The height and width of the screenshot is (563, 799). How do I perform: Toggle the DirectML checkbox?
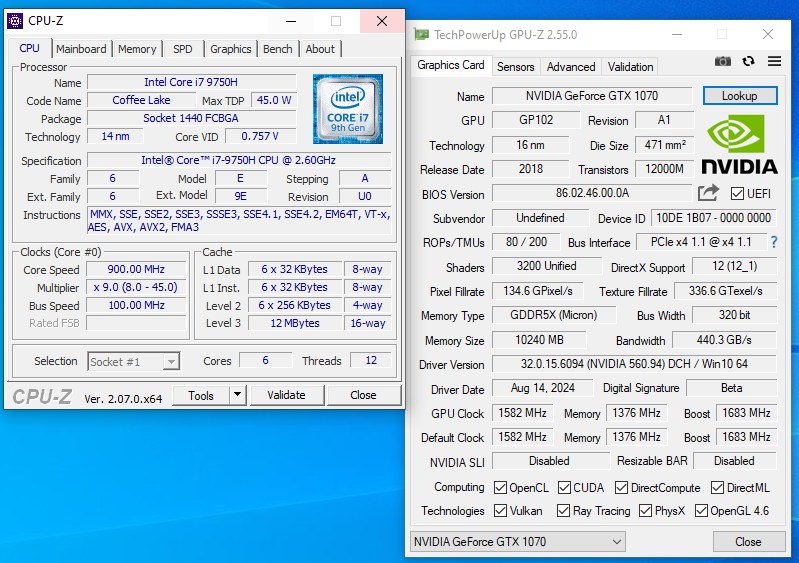point(717,488)
